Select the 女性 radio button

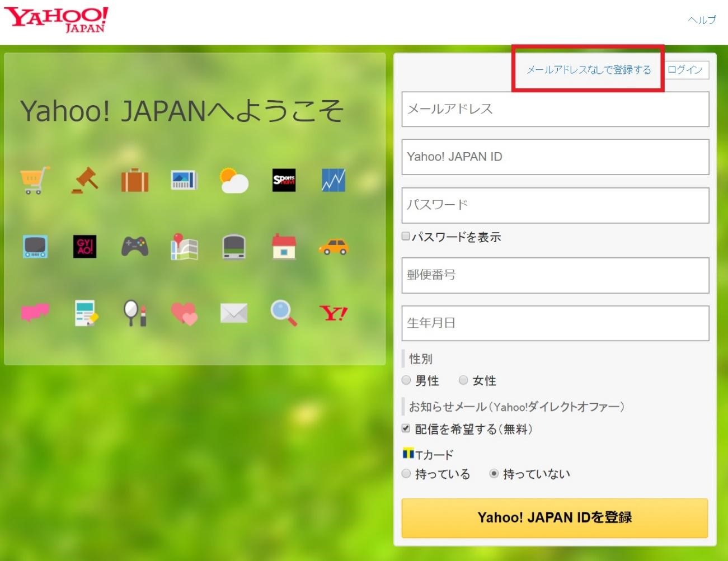[x=463, y=380]
